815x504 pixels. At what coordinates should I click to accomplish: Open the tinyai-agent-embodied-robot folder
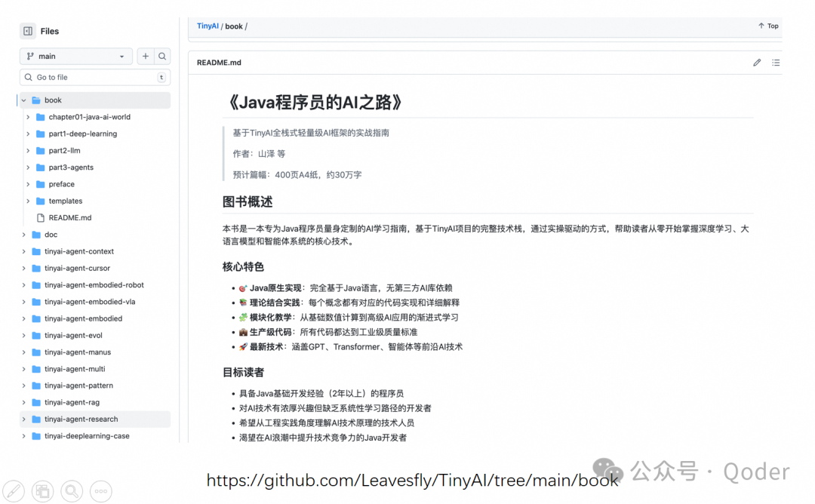(x=94, y=284)
